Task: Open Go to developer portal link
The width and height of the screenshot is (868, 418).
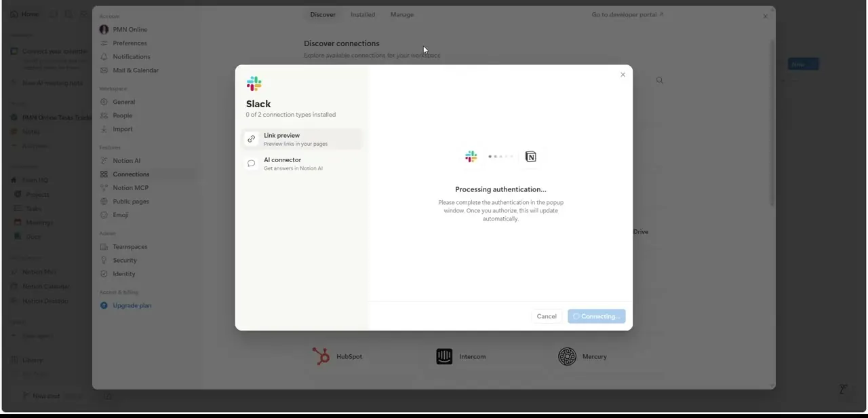Action: [627, 14]
